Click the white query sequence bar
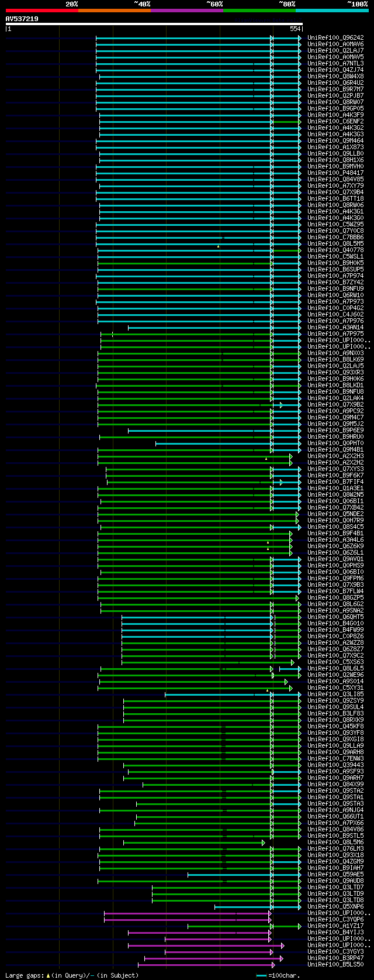The height and width of the screenshot is (980, 374). click(154, 24)
